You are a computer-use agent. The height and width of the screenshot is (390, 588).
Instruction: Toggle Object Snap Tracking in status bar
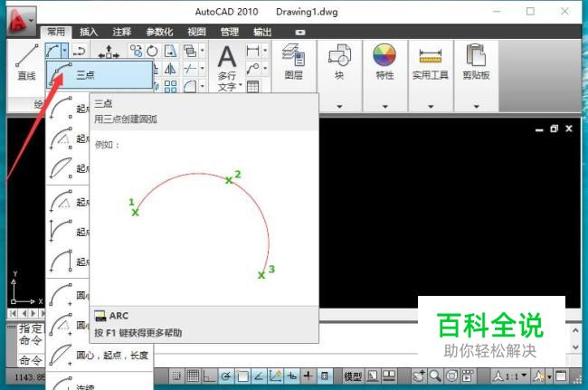[259, 376]
